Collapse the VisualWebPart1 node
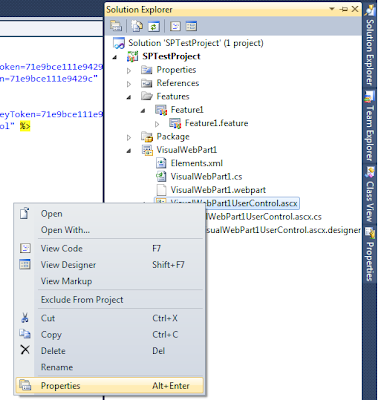The width and height of the screenshot is (378, 400). tap(129, 151)
